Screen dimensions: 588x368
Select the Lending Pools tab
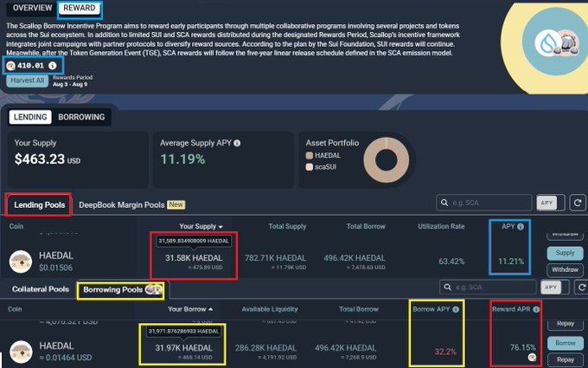tap(40, 205)
